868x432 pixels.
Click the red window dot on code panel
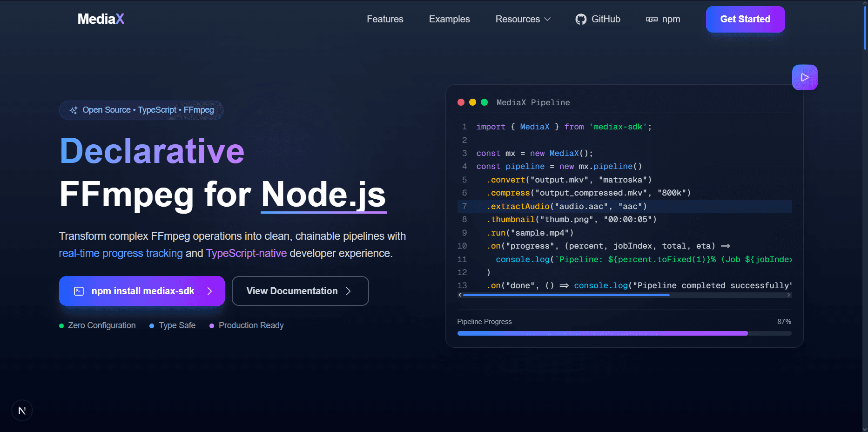click(461, 102)
